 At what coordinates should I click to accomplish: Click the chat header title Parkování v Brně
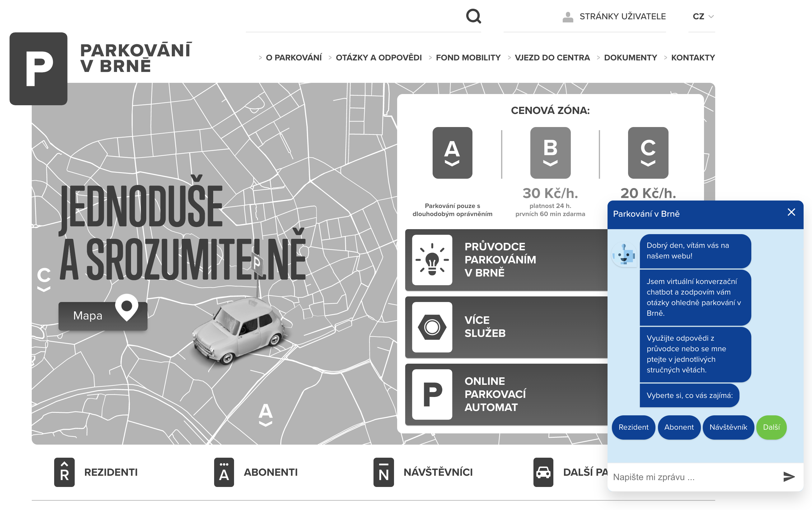[646, 214]
